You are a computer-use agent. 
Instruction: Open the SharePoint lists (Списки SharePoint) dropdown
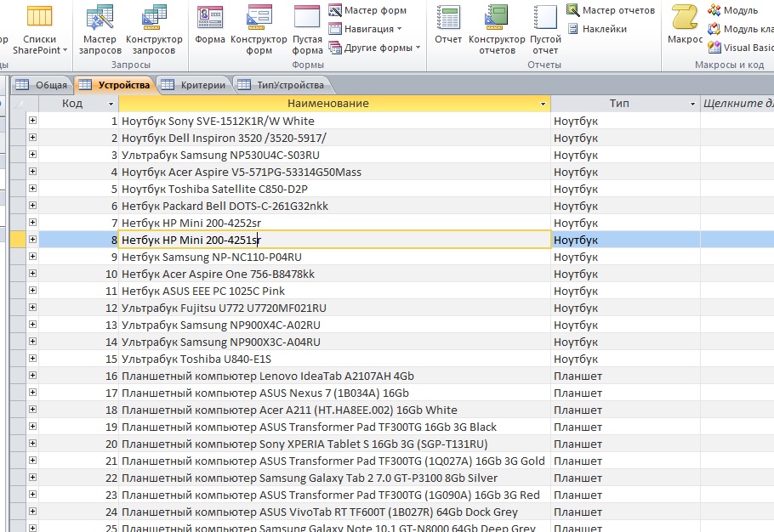[x=39, y=30]
